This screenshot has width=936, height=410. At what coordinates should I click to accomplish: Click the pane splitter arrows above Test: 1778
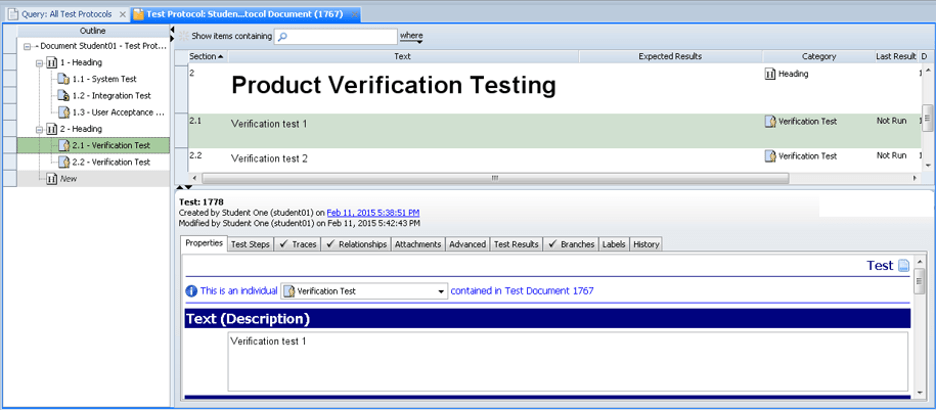(x=183, y=187)
